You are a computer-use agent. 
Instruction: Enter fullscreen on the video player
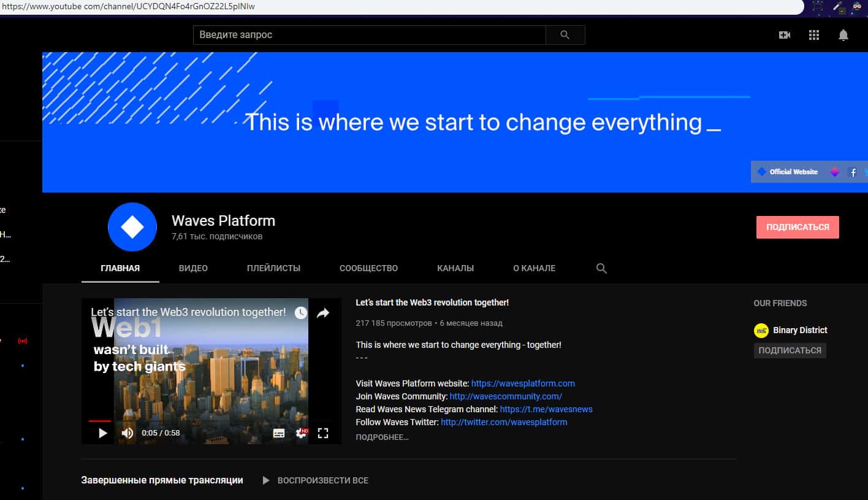point(323,433)
